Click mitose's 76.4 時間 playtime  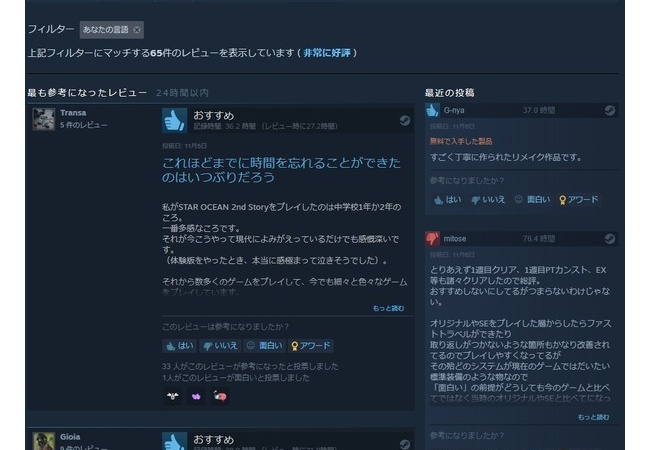point(538,239)
